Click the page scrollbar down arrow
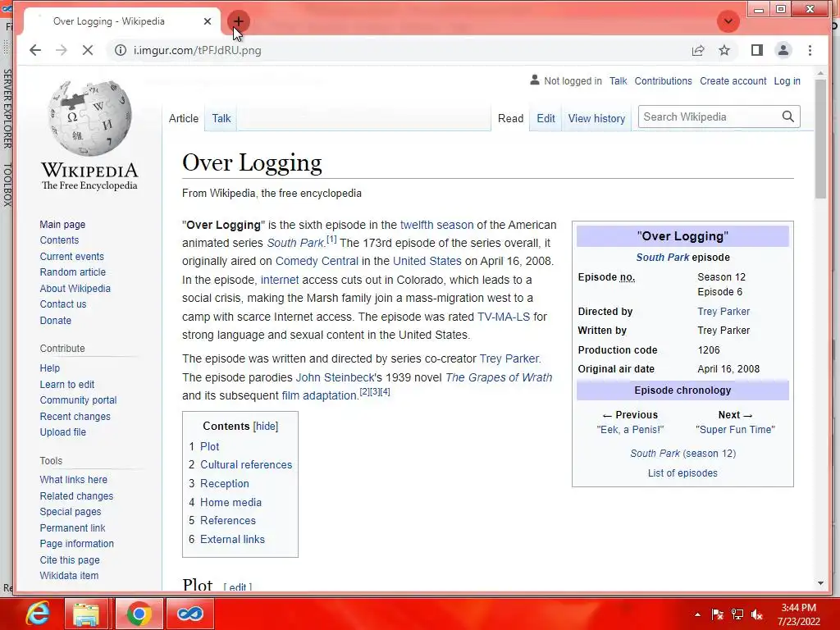 coord(820,583)
